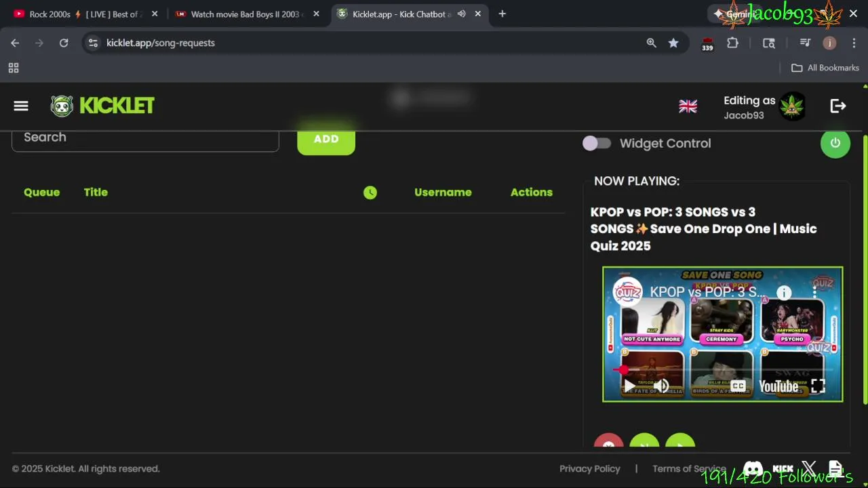
Task: Enter fullscreen on YouTube player
Action: [x=818, y=386]
